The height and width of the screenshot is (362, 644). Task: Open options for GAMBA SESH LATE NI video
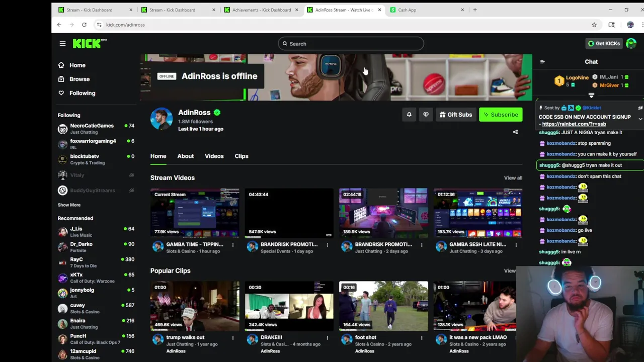[x=516, y=245]
